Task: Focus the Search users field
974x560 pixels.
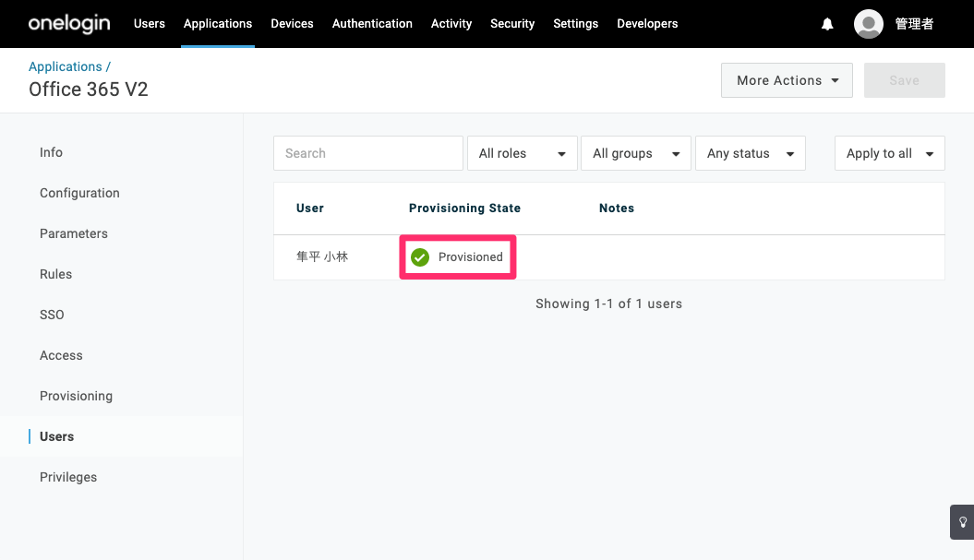Action: [368, 153]
